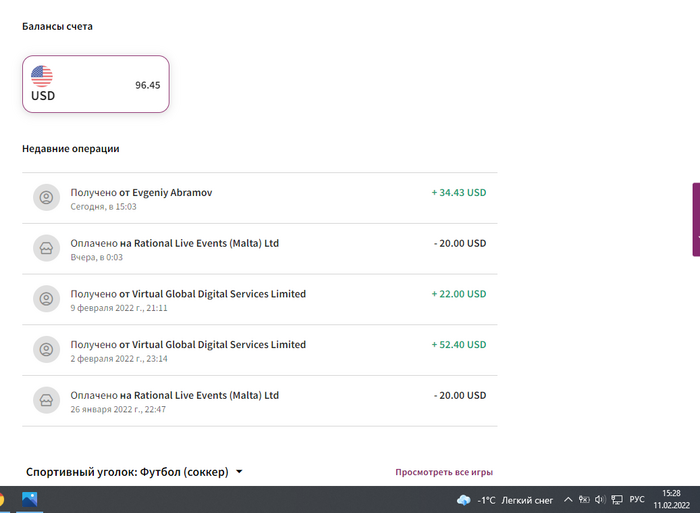Open the USD balance card
The height and width of the screenshot is (513, 700).
[x=96, y=84]
